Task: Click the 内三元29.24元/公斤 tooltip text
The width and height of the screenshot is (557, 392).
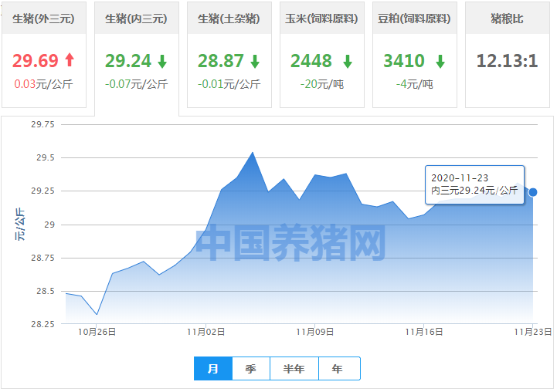Action: point(474,191)
